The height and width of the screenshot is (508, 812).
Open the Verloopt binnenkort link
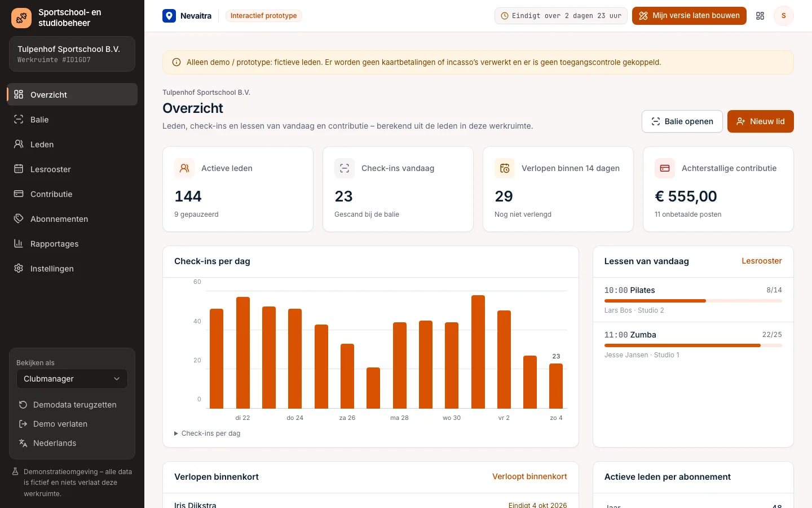coord(529,476)
